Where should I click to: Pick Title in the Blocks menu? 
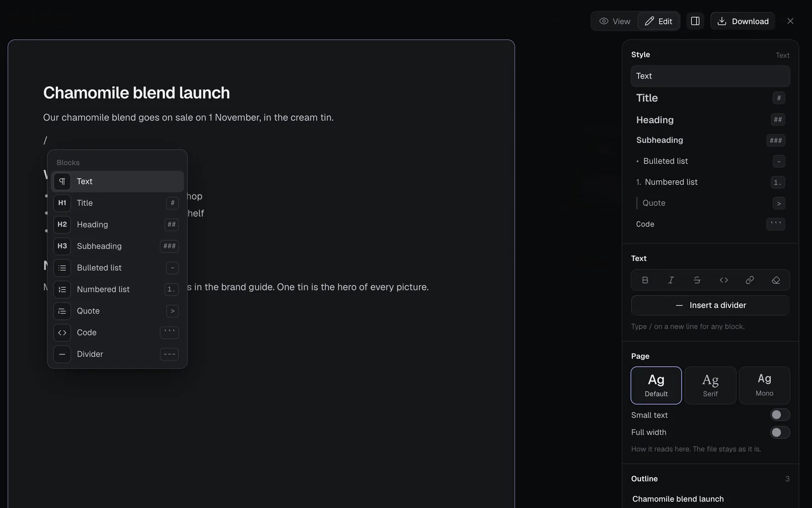(117, 203)
